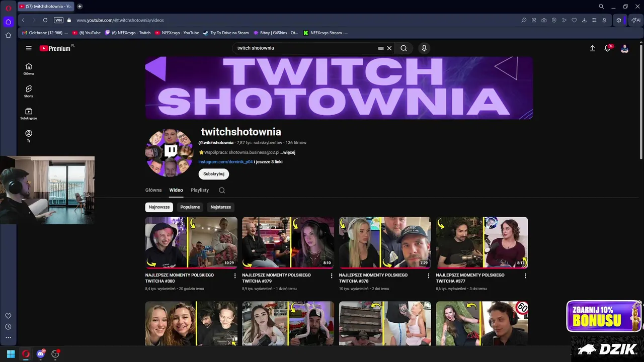
Task: Open NEEXcsgo - Twitch bookmark
Action: (128, 33)
